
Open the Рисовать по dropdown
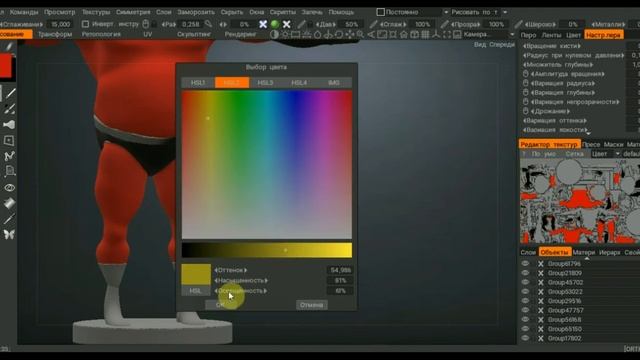(x=505, y=12)
